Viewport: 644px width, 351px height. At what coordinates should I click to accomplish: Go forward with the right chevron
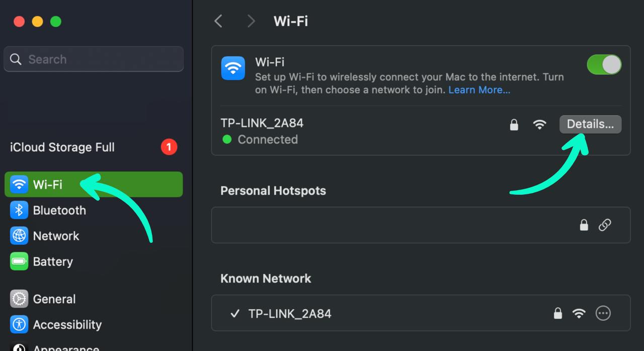coord(251,21)
